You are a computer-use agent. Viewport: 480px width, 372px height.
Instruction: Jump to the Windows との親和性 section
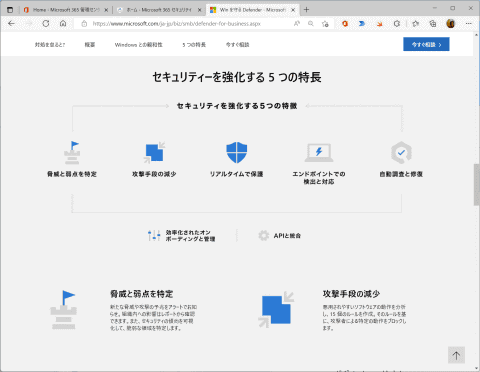click(x=139, y=45)
